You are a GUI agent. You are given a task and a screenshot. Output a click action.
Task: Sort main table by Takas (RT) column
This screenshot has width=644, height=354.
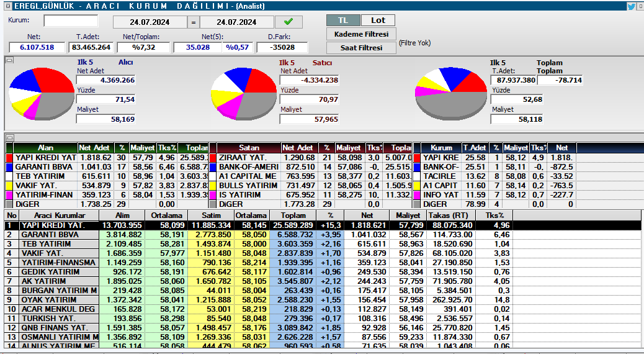click(x=451, y=215)
